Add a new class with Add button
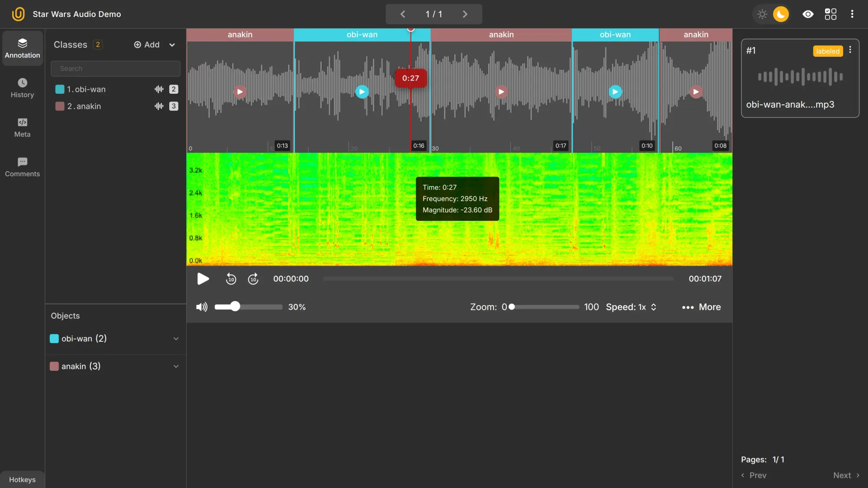Image resolution: width=868 pixels, height=488 pixels. point(147,45)
